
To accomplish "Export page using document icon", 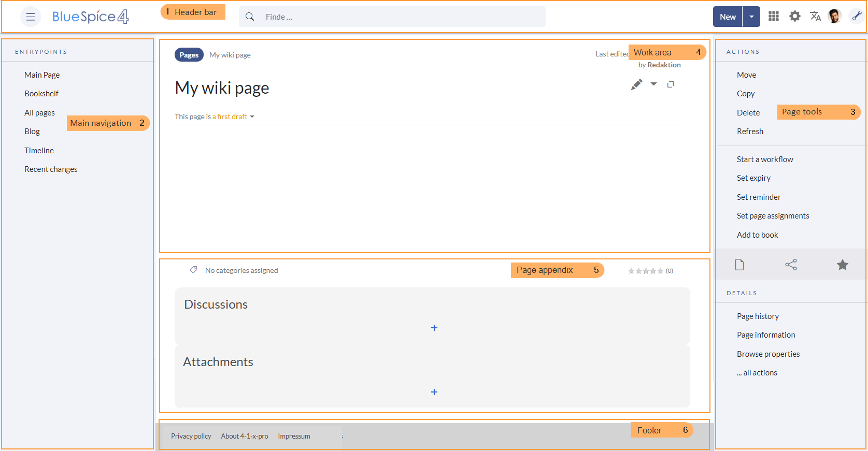I will 739,265.
